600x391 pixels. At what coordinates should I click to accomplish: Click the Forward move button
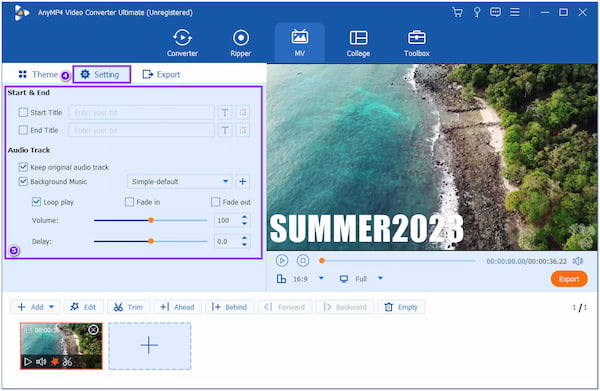[285, 307]
